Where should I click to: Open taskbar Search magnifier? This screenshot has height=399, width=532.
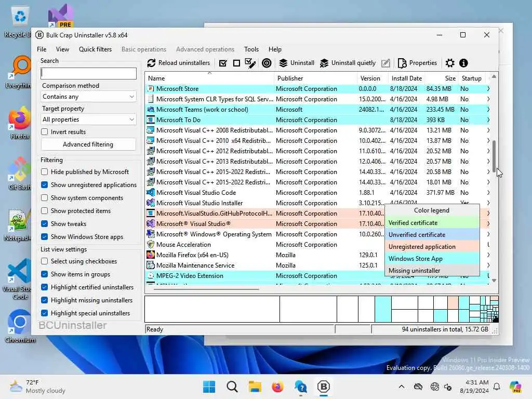click(232, 387)
